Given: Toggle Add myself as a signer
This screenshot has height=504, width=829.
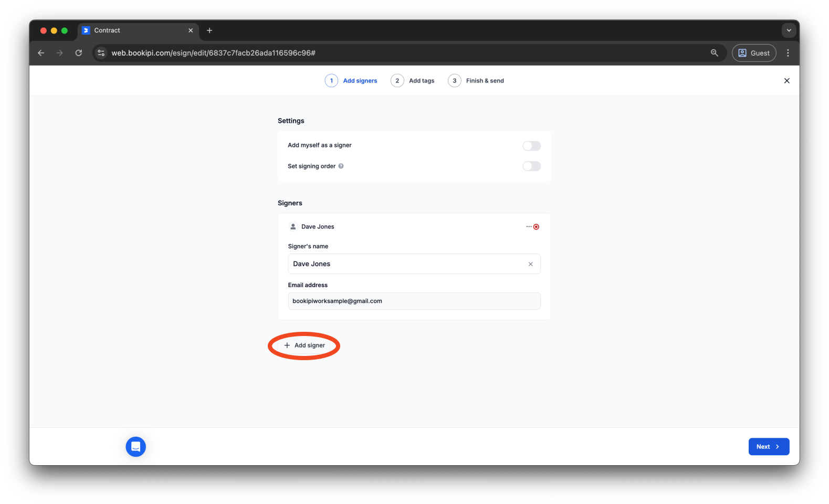Looking at the screenshot, I should point(531,146).
